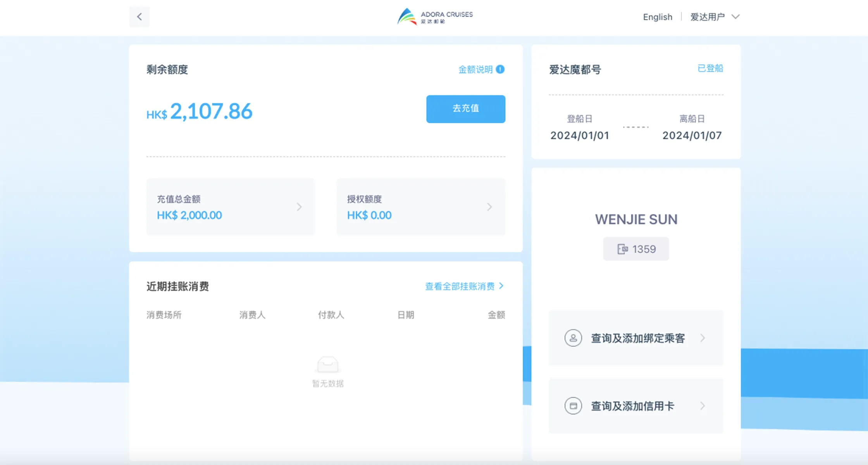Image resolution: width=868 pixels, height=465 pixels.
Task: Click the 金额说明 link text
Action: click(x=475, y=69)
